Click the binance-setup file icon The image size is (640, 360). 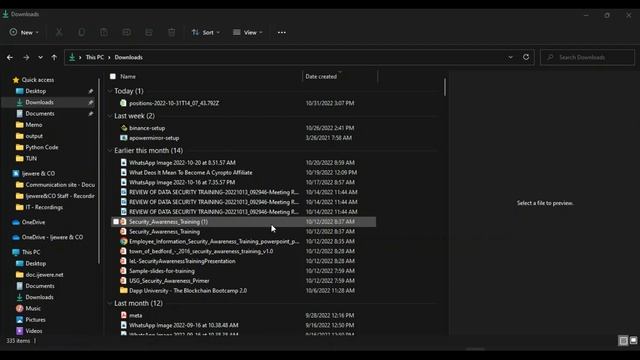[124, 128]
